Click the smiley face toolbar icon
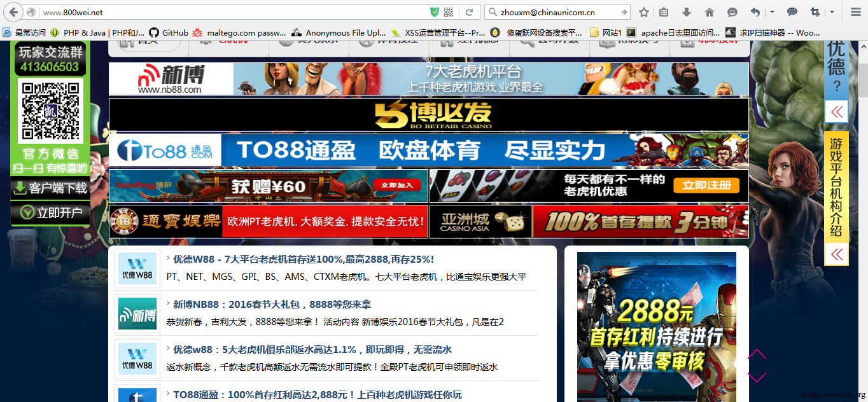The image size is (868, 402). click(x=732, y=12)
